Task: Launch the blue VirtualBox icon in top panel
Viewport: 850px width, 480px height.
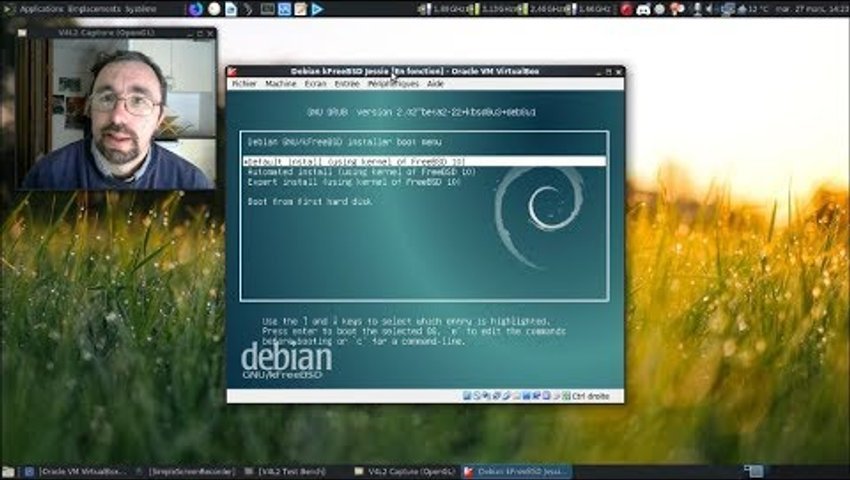Action: coord(285,9)
